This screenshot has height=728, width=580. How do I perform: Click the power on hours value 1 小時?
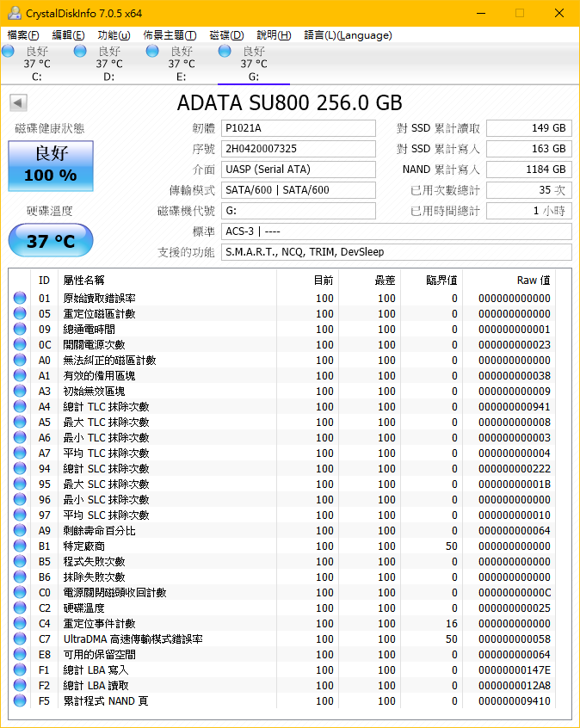(529, 211)
